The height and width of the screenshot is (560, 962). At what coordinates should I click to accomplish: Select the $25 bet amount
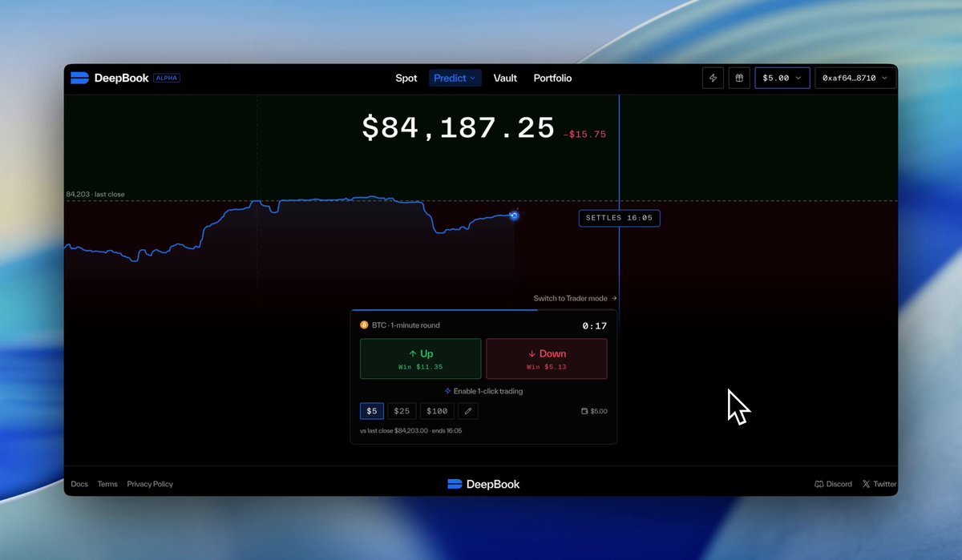click(402, 411)
